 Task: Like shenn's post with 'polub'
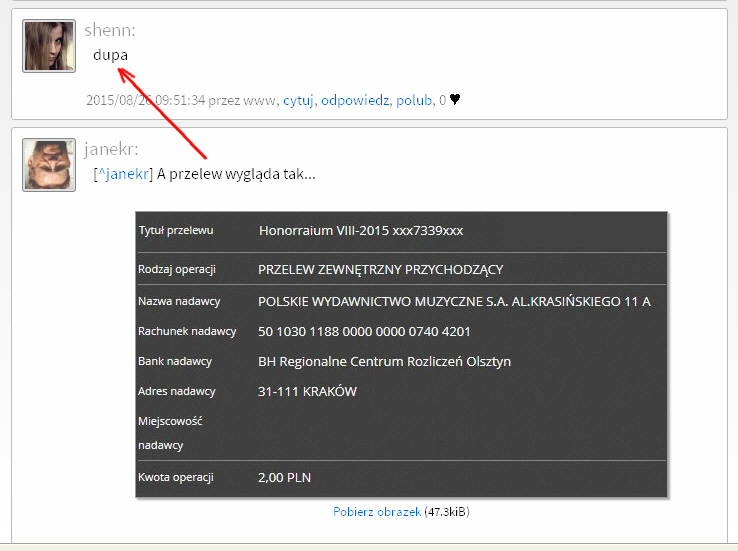click(x=414, y=100)
